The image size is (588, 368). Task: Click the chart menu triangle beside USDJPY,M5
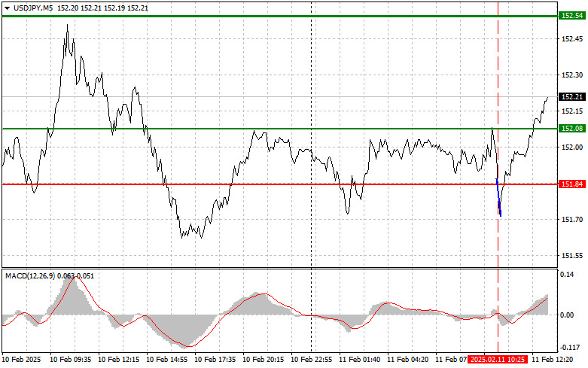[x=7, y=8]
